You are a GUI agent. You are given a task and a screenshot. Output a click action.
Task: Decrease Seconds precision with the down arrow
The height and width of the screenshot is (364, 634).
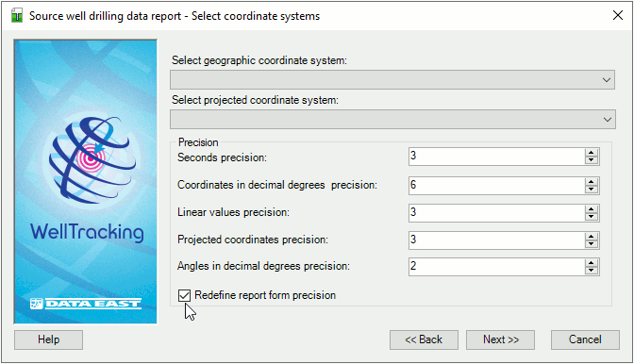click(592, 160)
